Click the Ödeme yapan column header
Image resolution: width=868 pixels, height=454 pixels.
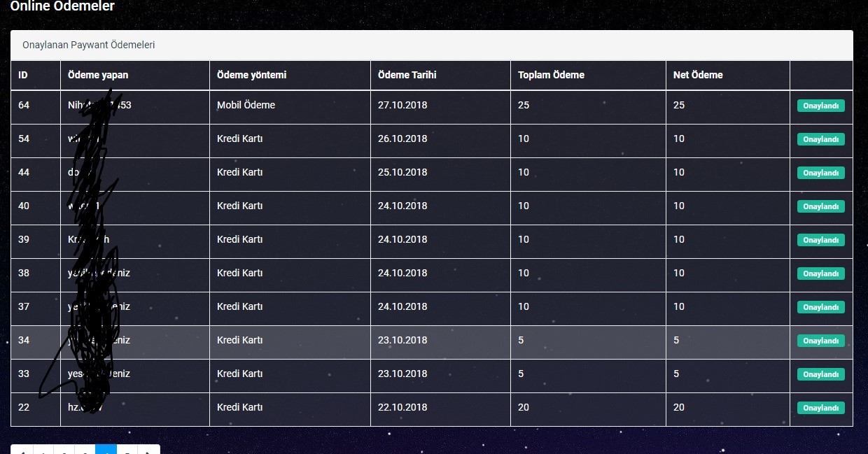[x=98, y=75]
